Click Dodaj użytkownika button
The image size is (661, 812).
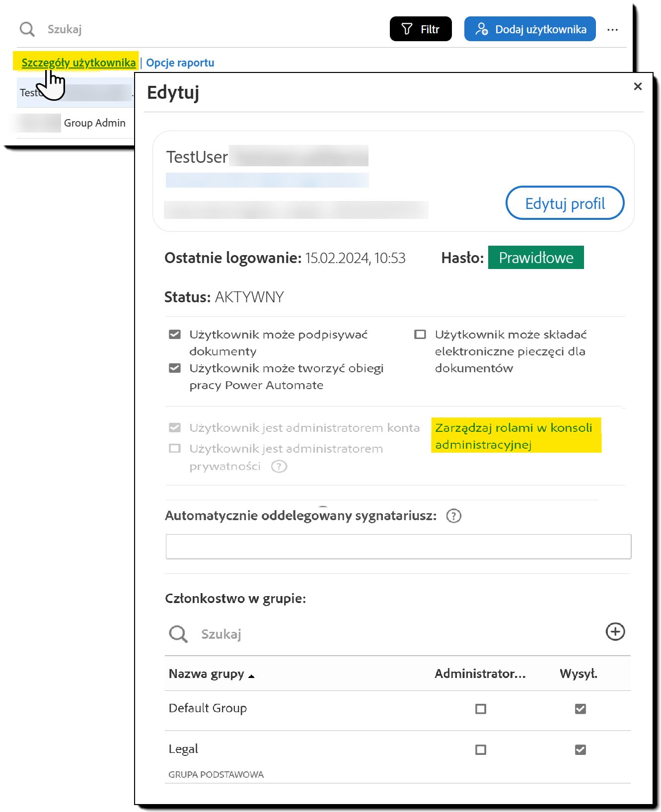[530, 29]
